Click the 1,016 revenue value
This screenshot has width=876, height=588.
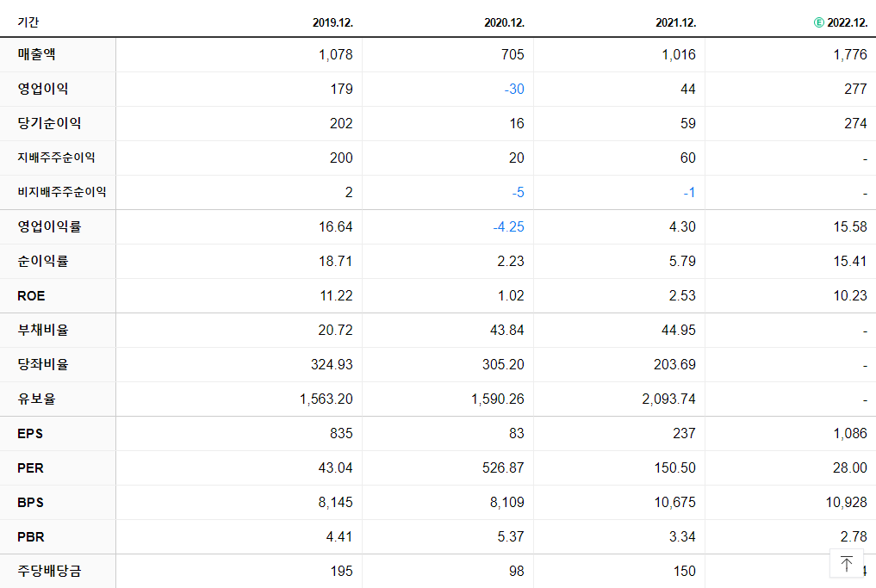[x=679, y=55]
